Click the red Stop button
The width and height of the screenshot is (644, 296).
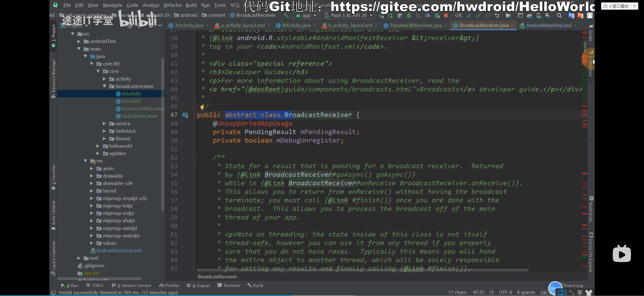[x=446, y=15]
